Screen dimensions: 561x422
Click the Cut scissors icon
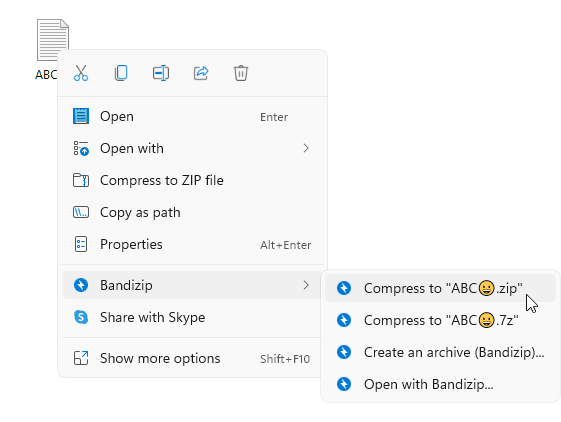coord(81,73)
